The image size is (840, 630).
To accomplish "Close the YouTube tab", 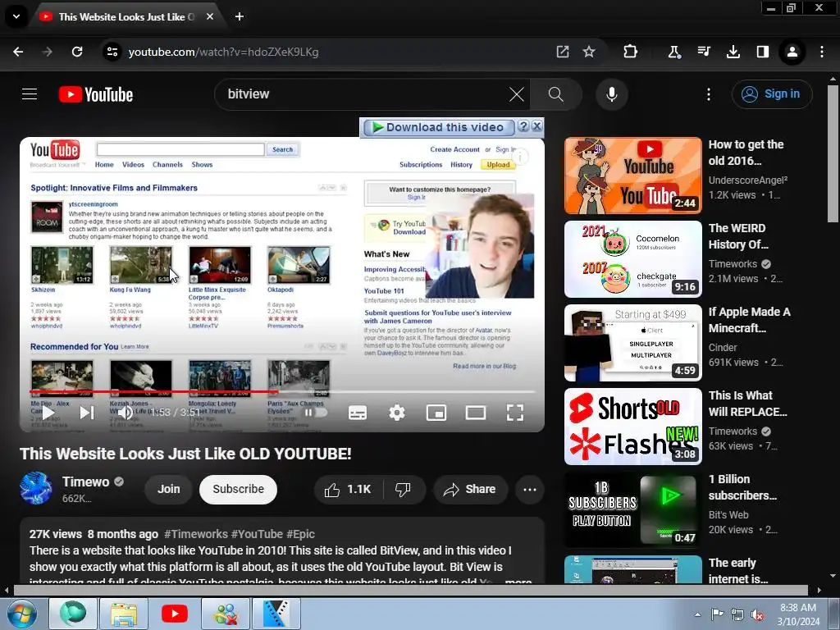I will 210,16.
